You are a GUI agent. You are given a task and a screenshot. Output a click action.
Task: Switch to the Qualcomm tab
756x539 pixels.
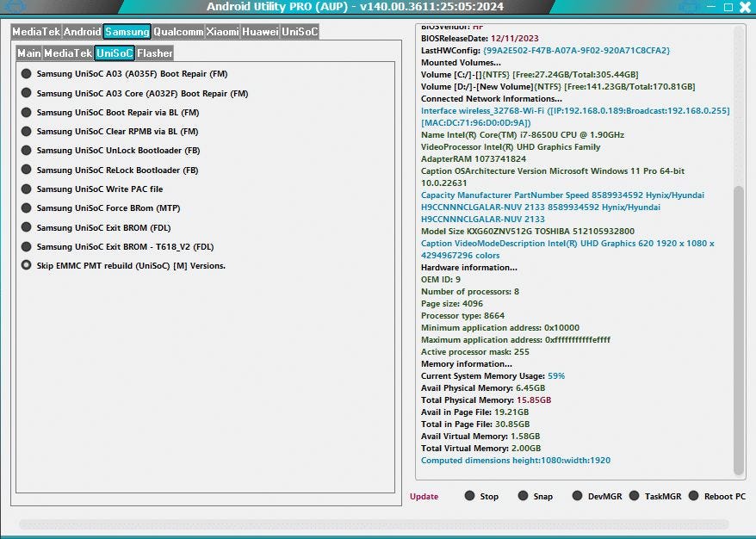click(178, 31)
